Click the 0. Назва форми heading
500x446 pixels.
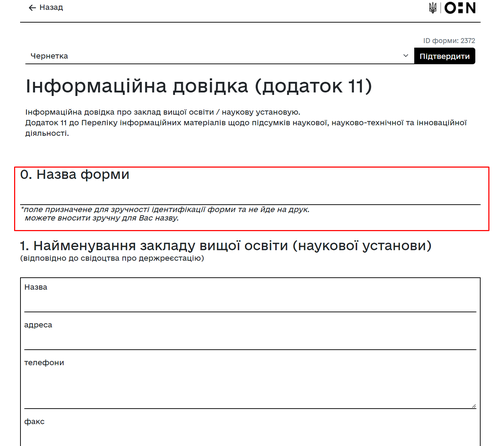point(75,174)
